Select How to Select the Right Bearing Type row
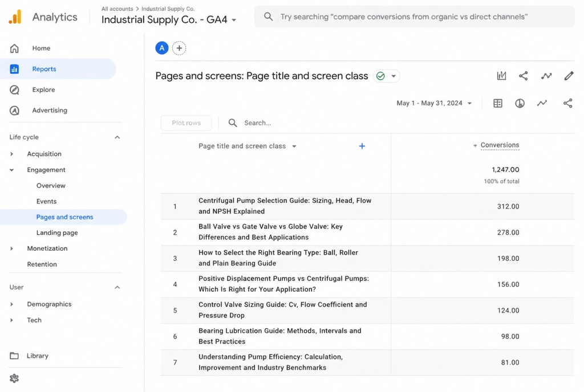This screenshot has width=584, height=392. (367, 259)
